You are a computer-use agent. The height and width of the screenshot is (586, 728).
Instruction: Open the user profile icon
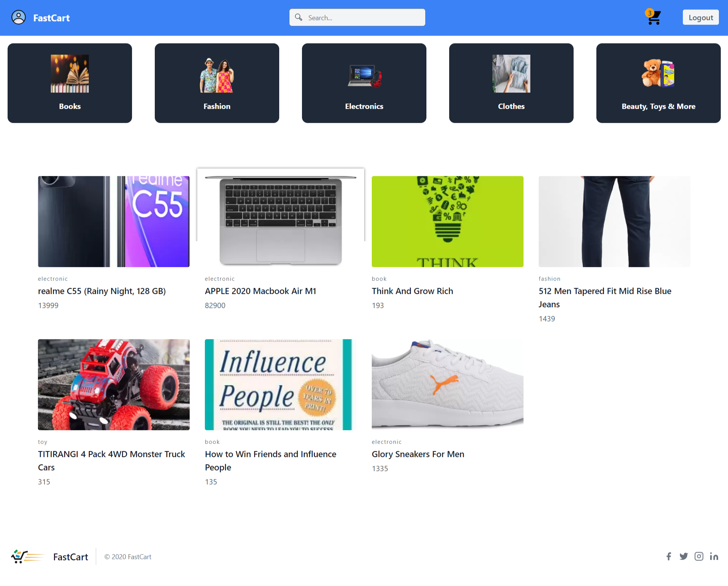[18, 17]
